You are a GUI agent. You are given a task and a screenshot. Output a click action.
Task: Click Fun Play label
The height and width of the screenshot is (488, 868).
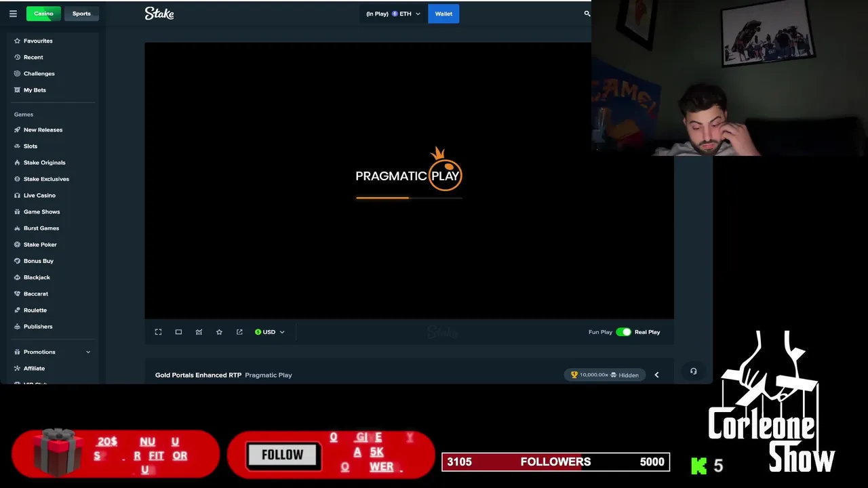(600, 332)
